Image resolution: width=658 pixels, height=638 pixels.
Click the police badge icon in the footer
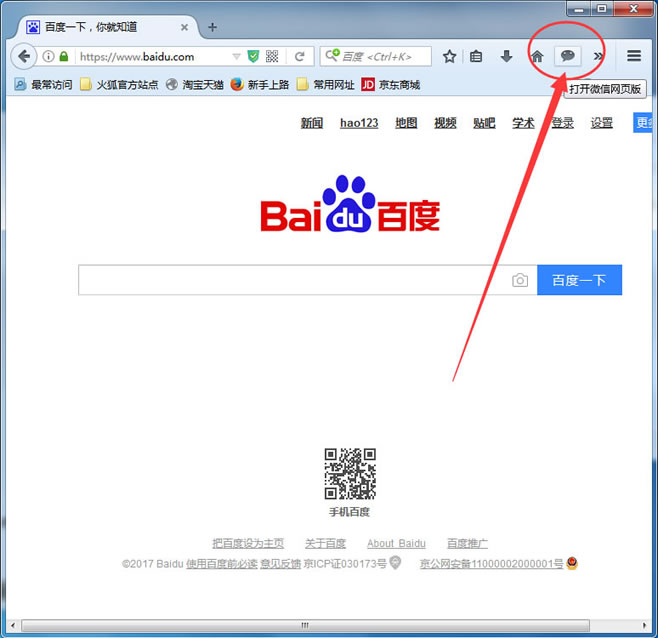572,563
